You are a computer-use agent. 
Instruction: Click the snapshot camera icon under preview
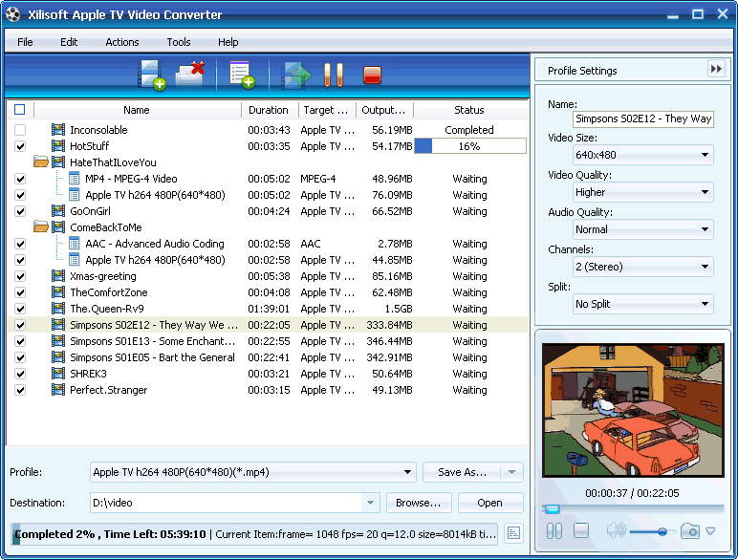click(x=690, y=531)
